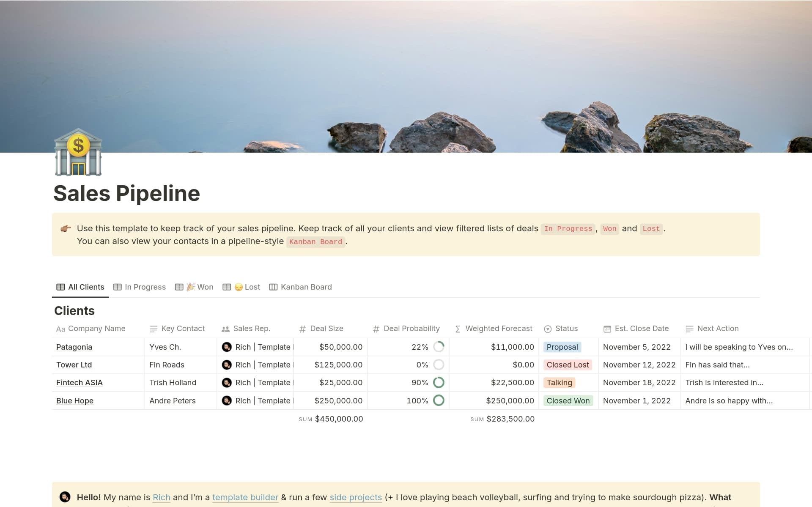The height and width of the screenshot is (507, 812).
Task: Click the people icon beside Sales Rep.
Action: (225, 329)
